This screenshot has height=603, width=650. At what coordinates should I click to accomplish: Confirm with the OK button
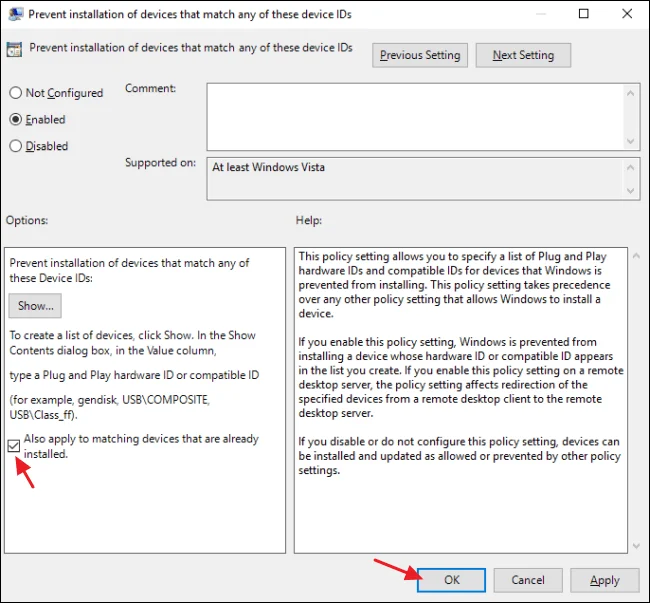451,580
